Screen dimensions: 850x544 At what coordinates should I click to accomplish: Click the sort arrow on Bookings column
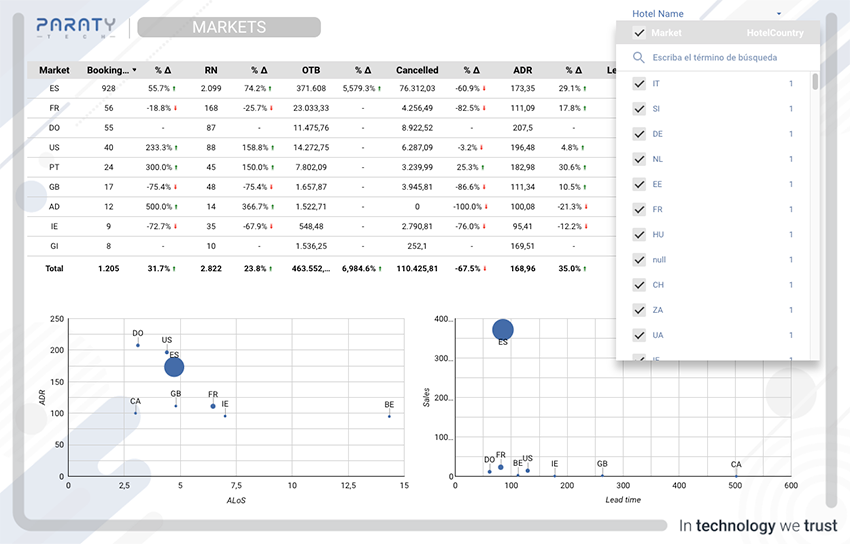[134, 70]
